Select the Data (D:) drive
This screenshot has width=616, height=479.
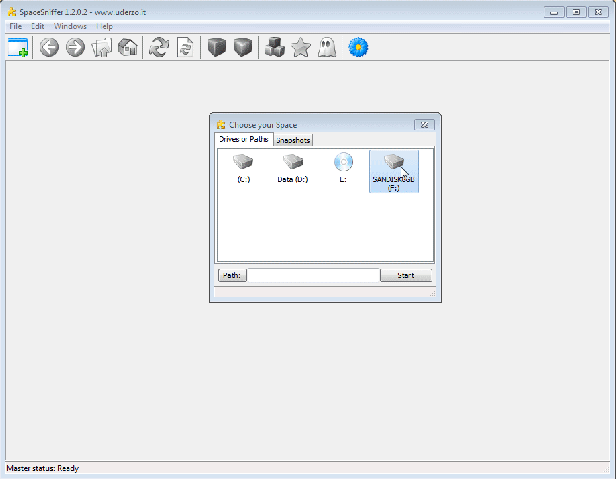pyautogui.click(x=292, y=168)
